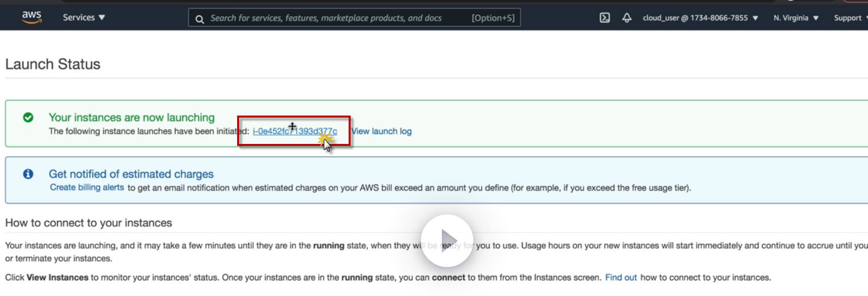Open the notifications bell
Viewport: 868px width, 296px height.
(627, 18)
